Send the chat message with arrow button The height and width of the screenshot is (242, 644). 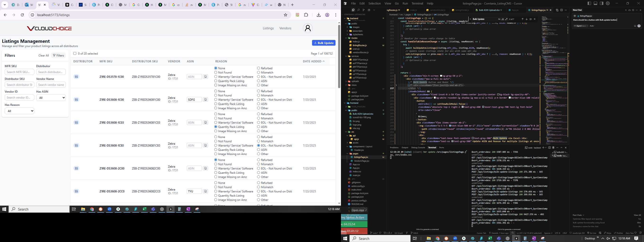click(639, 26)
